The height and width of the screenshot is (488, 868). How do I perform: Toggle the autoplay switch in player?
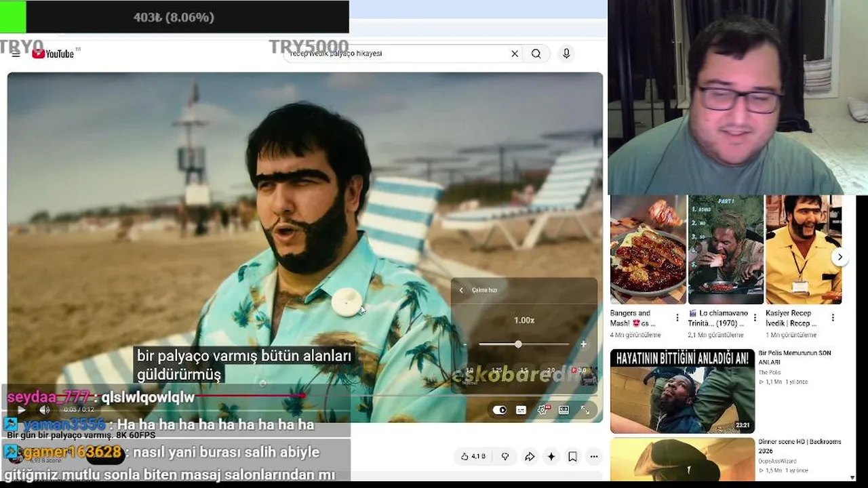pyautogui.click(x=500, y=410)
